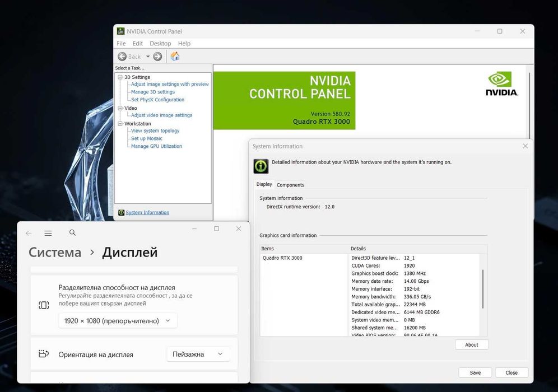This screenshot has height=392, width=558.
Task: Click the Forward arrow icon in NVIDIA toolbar
Action: click(157, 57)
